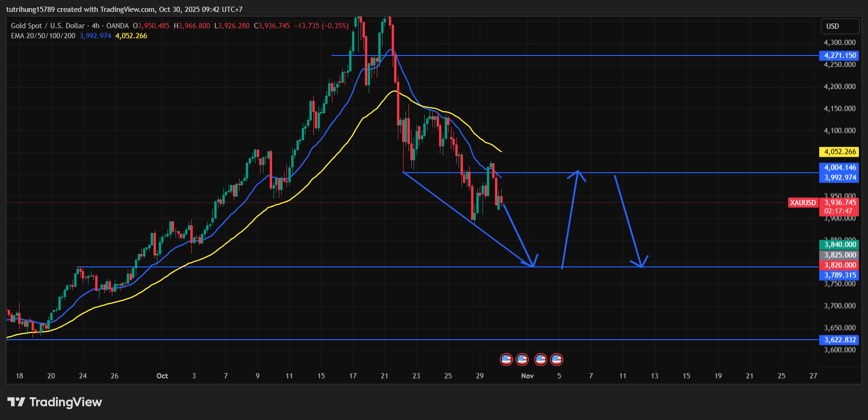This screenshot has width=868, height=420.
Task: Click the 3,622.832 horizontal line price label
Action: pos(839,340)
